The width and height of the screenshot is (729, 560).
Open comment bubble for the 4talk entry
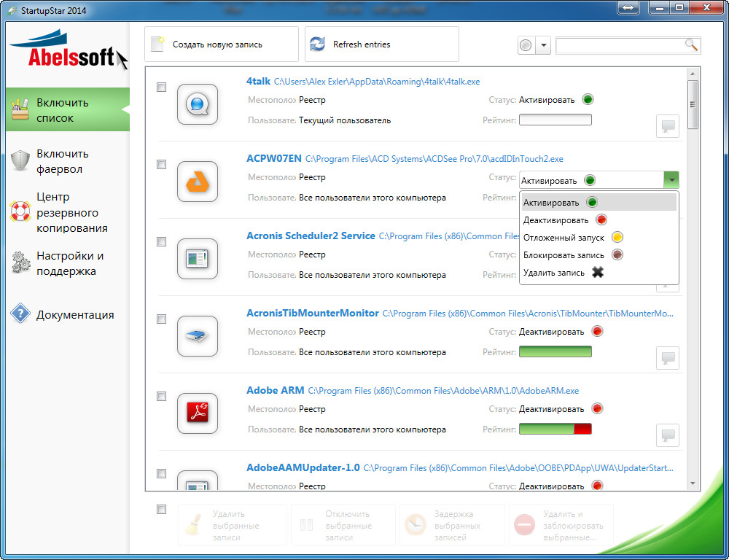[667, 126]
